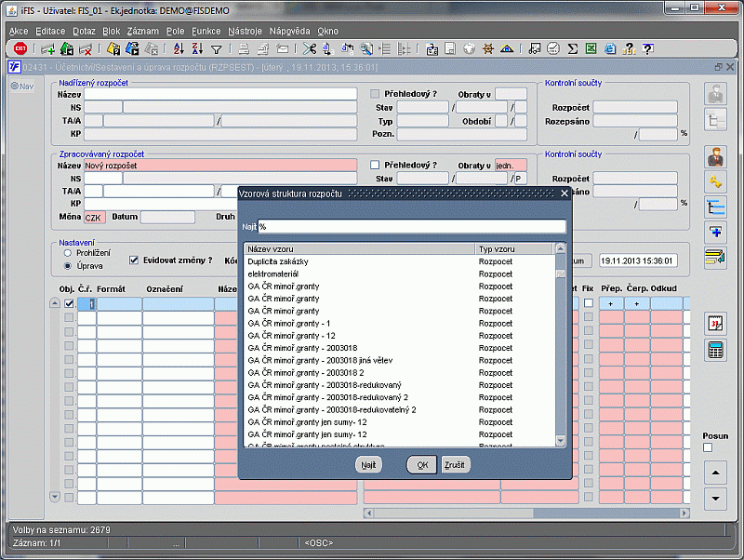Open the Nástroje menu

tap(246, 31)
